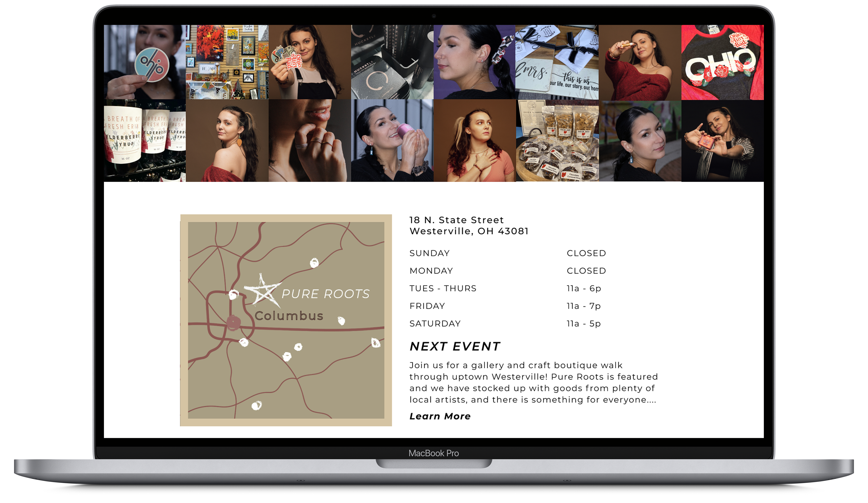This screenshot has height=503, width=868.
Task: Click the NEXT EVENT heading
Action: tap(455, 346)
